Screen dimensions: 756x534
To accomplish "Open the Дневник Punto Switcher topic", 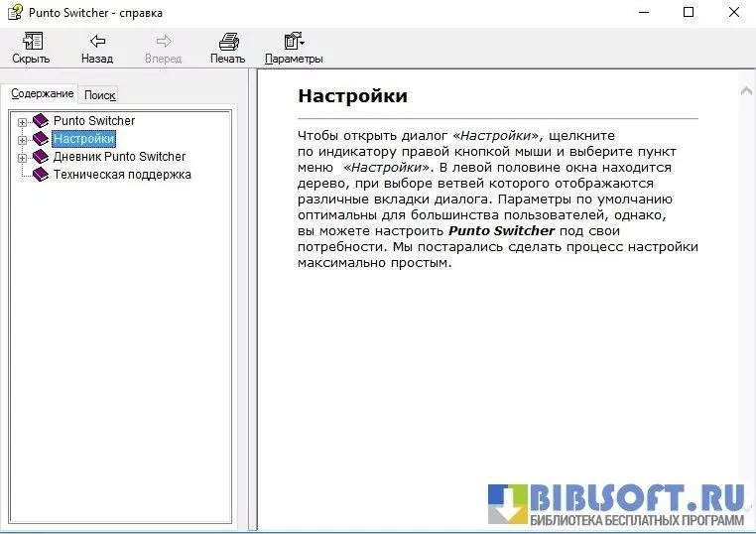I will [x=119, y=157].
